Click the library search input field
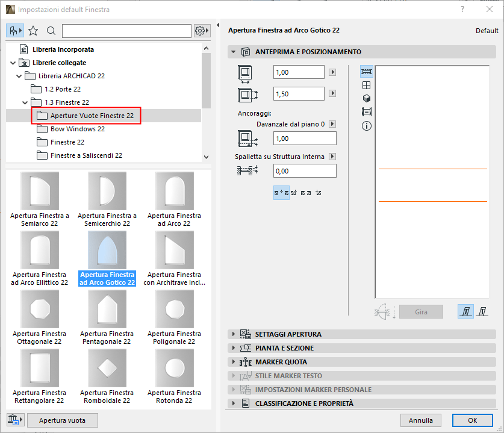Image resolution: width=504 pixels, height=433 pixels. (126, 31)
